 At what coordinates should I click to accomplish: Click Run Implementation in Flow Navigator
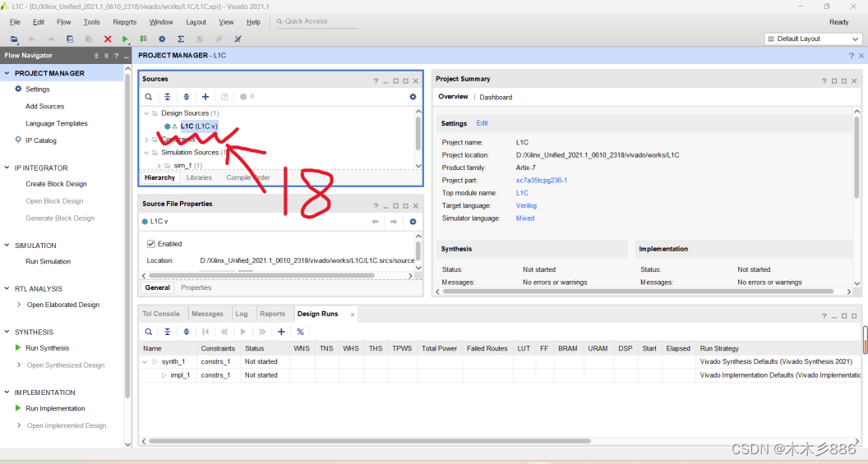pyautogui.click(x=55, y=408)
